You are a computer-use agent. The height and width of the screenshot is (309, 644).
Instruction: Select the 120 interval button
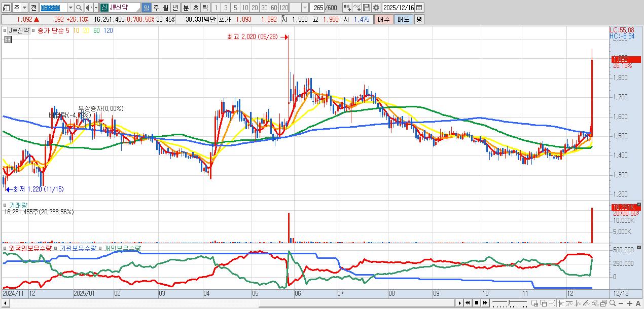tap(284, 8)
